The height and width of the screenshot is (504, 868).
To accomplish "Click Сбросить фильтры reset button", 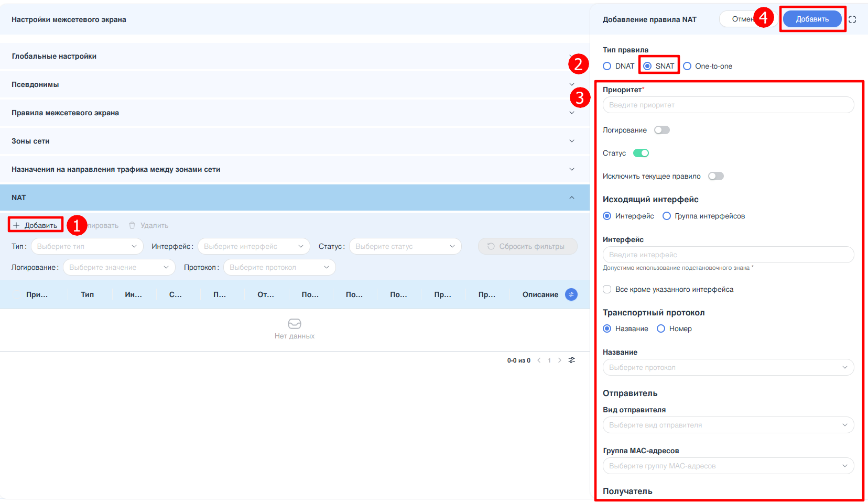I will pyautogui.click(x=527, y=246).
